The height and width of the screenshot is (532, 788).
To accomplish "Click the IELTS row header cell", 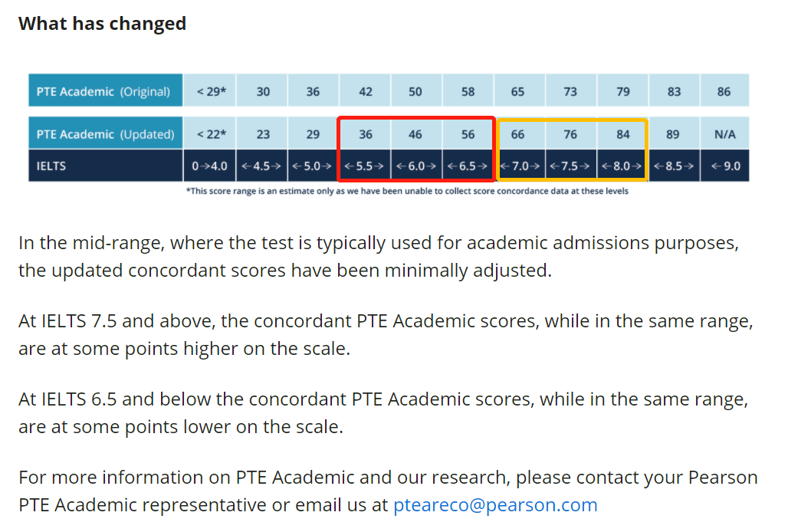I will click(x=106, y=166).
